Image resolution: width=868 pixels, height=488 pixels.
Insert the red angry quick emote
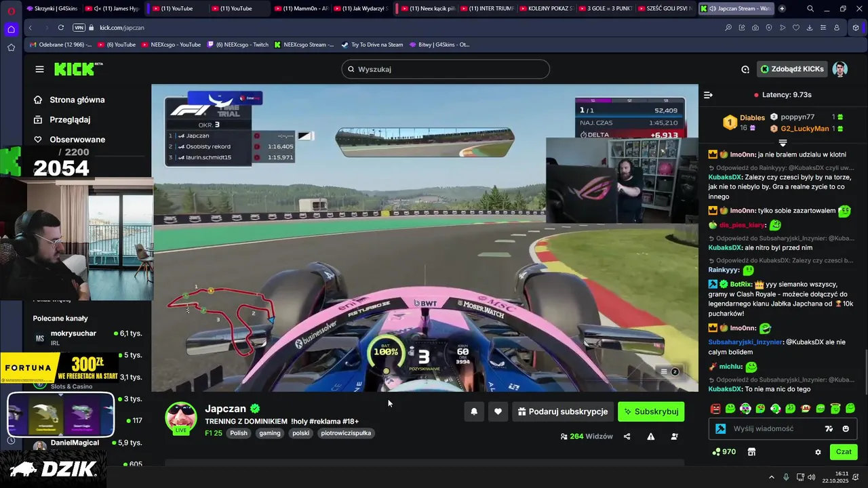coord(715,409)
